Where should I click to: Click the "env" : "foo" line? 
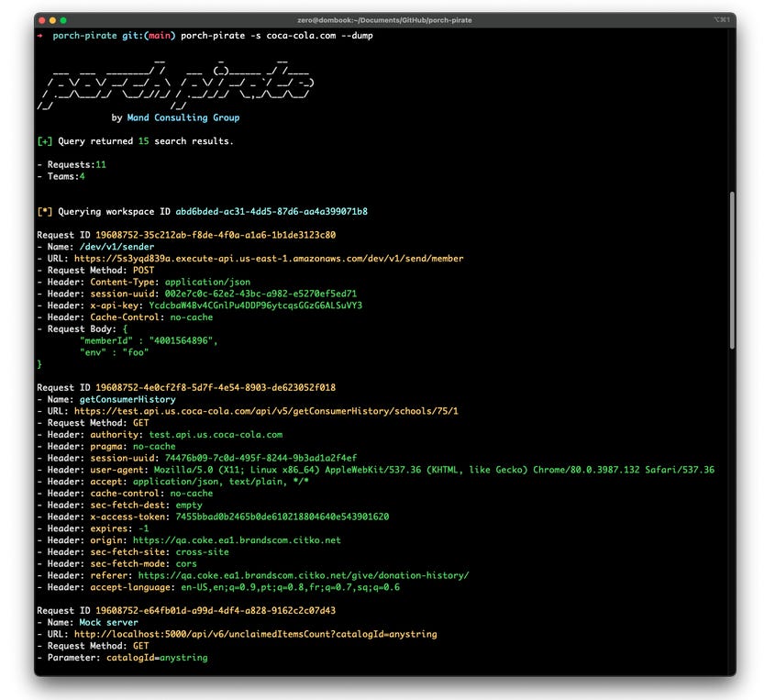(x=114, y=352)
